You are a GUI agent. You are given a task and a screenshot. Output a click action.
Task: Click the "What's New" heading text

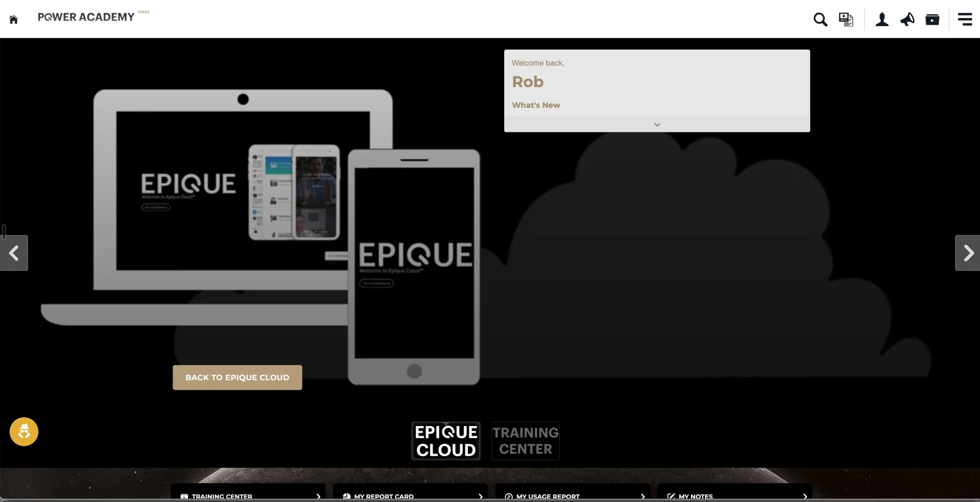tap(536, 105)
